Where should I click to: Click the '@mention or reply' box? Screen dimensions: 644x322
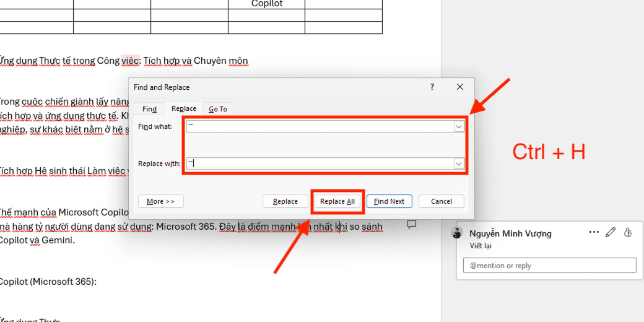pos(549,266)
